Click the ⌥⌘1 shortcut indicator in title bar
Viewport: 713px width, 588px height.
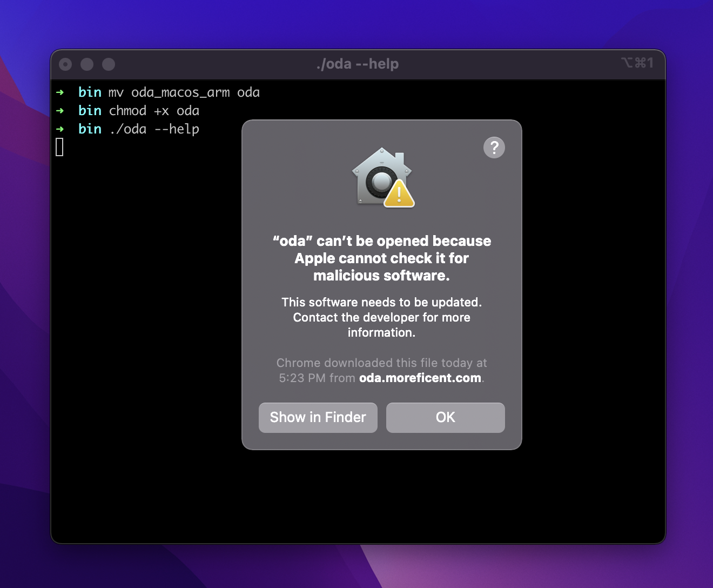coord(637,63)
